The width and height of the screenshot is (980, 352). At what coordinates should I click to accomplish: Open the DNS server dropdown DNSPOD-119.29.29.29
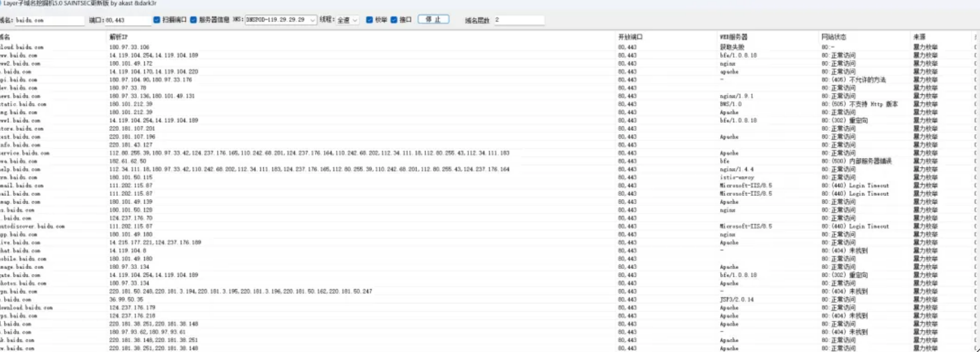pyautogui.click(x=280, y=20)
